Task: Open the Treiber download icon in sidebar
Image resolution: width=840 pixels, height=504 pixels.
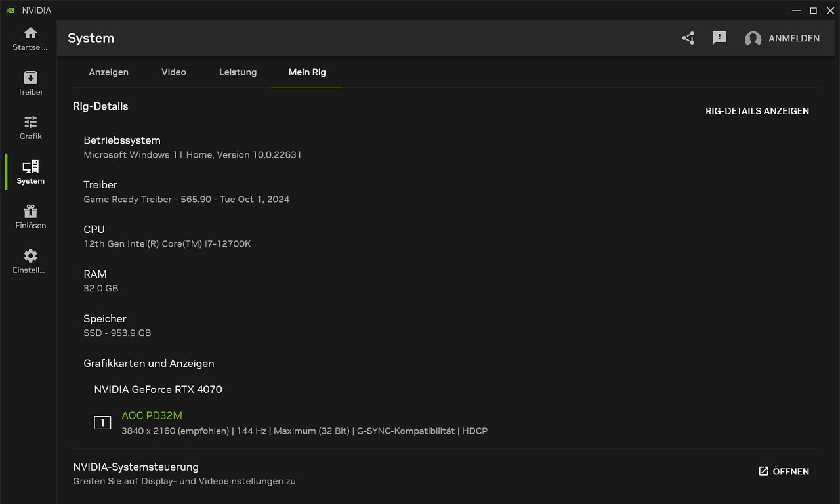Action: (30, 77)
